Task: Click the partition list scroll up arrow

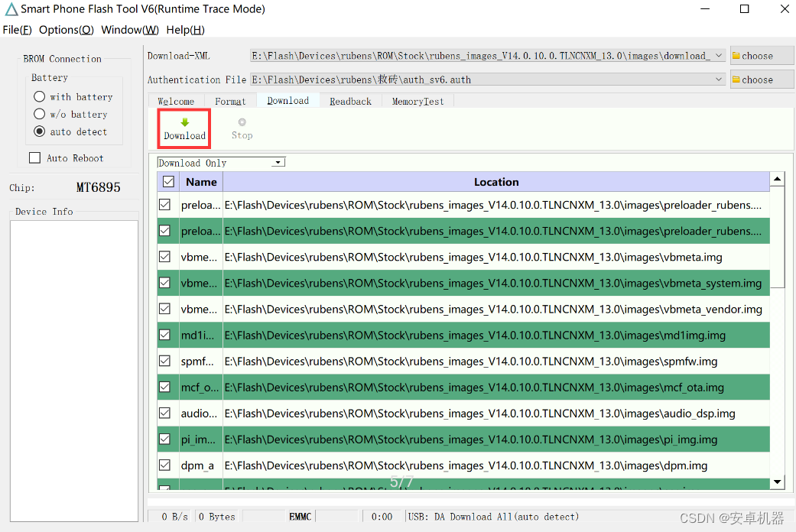Action: point(777,179)
